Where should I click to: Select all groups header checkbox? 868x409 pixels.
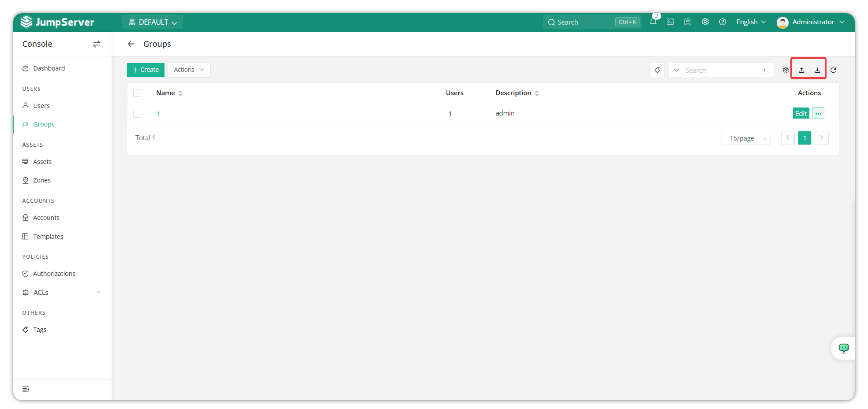coord(137,93)
